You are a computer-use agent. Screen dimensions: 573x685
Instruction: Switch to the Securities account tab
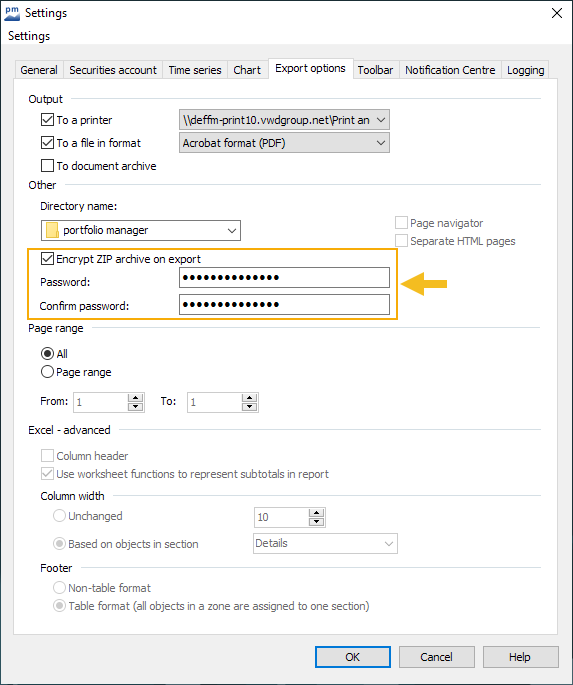(x=113, y=70)
